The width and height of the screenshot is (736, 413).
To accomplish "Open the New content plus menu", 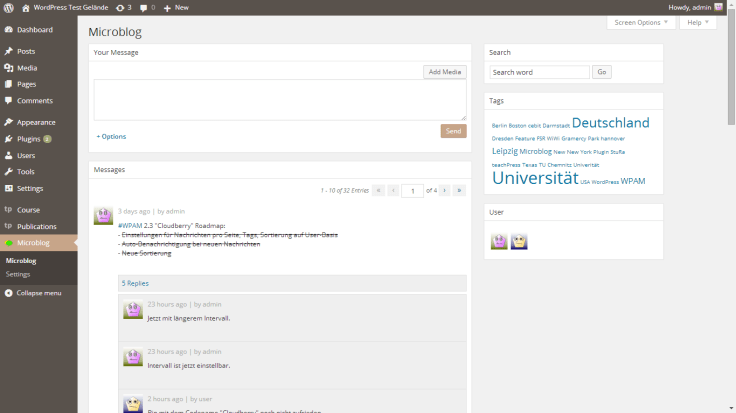I will 176,8.
